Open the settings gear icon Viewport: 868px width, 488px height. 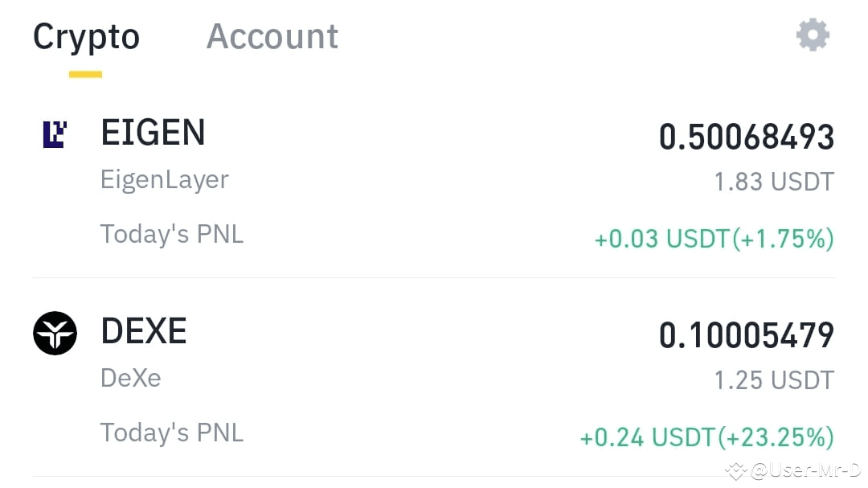(x=813, y=35)
